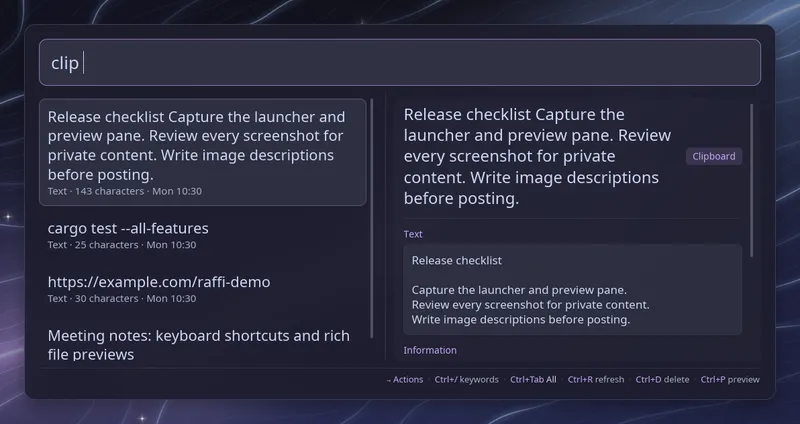This screenshot has width=800, height=424.
Task: Click the preview title "Release checklist Capture the launcher"
Action: [x=537, y=156]
